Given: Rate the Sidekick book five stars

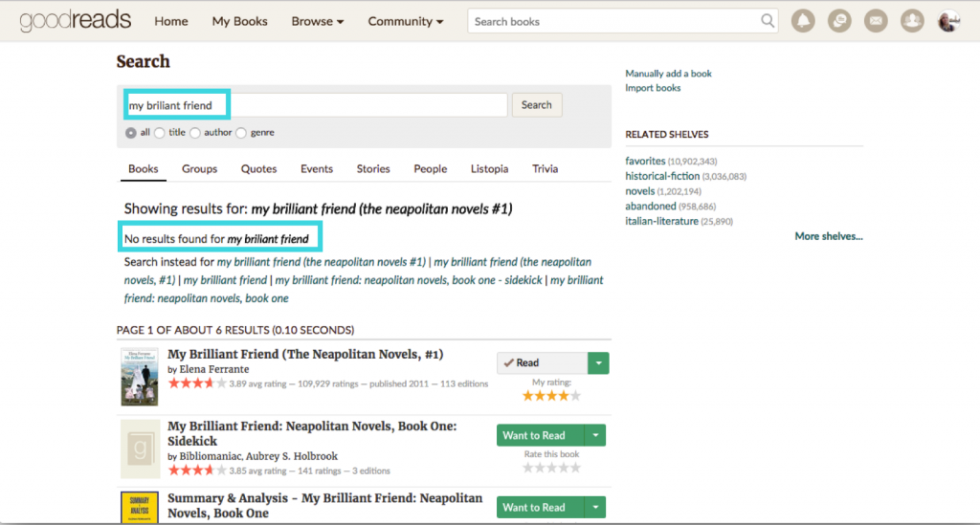Looking at the screenshot, I should pos(575,468).
